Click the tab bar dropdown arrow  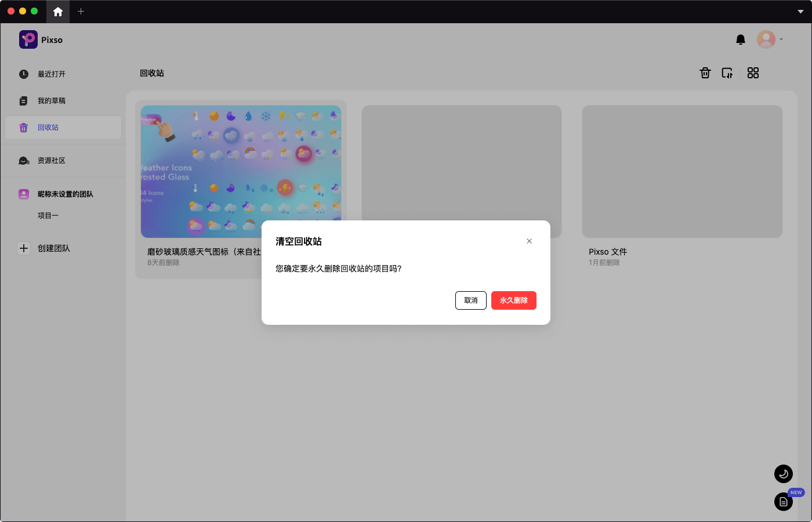(x=800, y=12)
